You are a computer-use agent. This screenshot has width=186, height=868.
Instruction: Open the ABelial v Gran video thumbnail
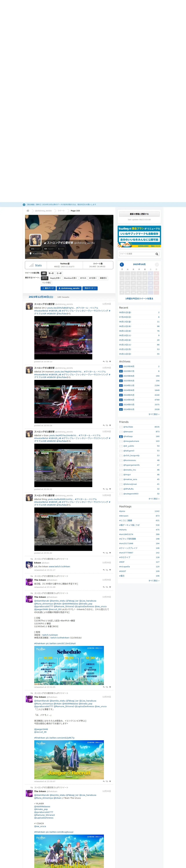63,465
